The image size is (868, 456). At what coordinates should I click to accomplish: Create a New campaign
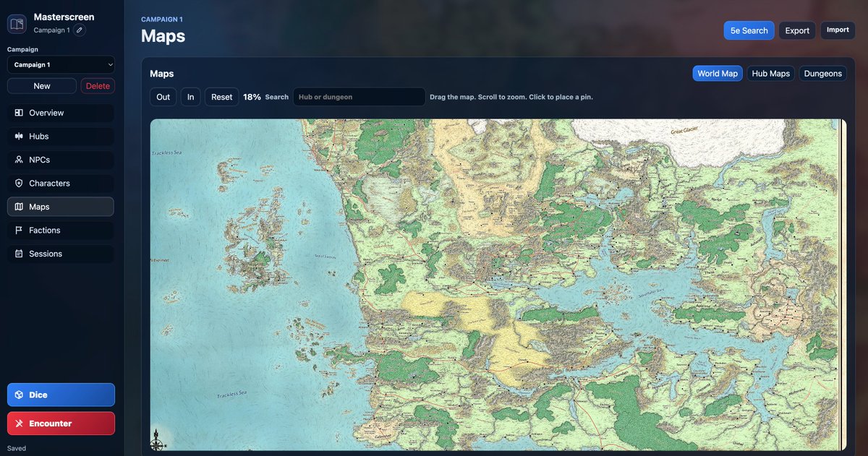(42, 86)
